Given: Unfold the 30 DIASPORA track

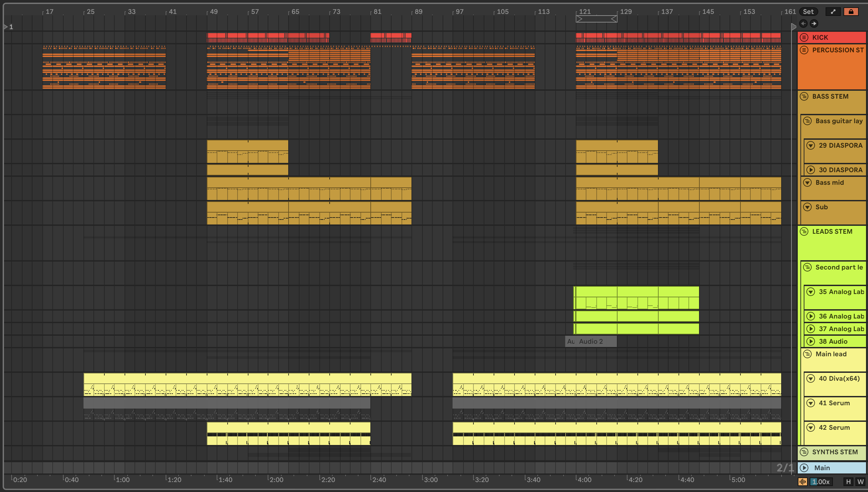Looking at the screenshot, I should coord(811,170).
